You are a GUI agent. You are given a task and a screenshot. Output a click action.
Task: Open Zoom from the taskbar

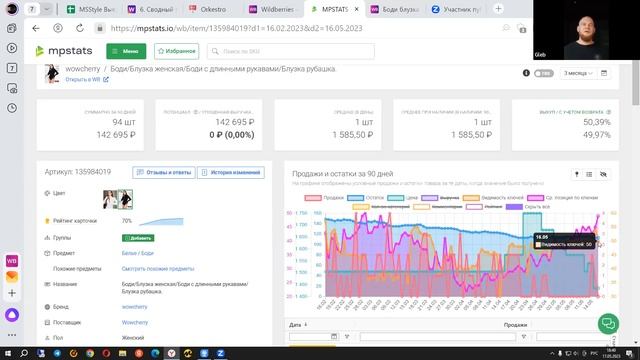[x=220, y=353]
